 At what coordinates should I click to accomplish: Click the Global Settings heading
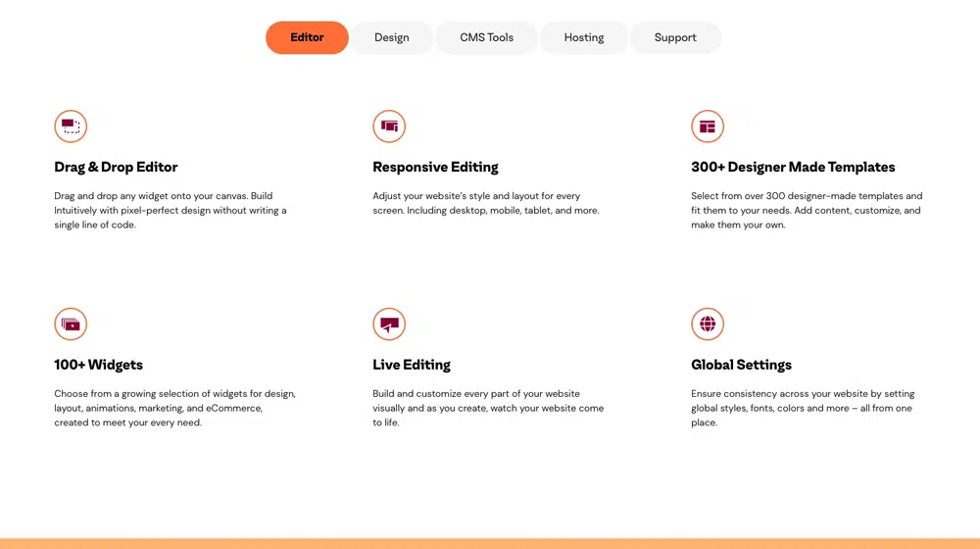[x=741, y=365]
